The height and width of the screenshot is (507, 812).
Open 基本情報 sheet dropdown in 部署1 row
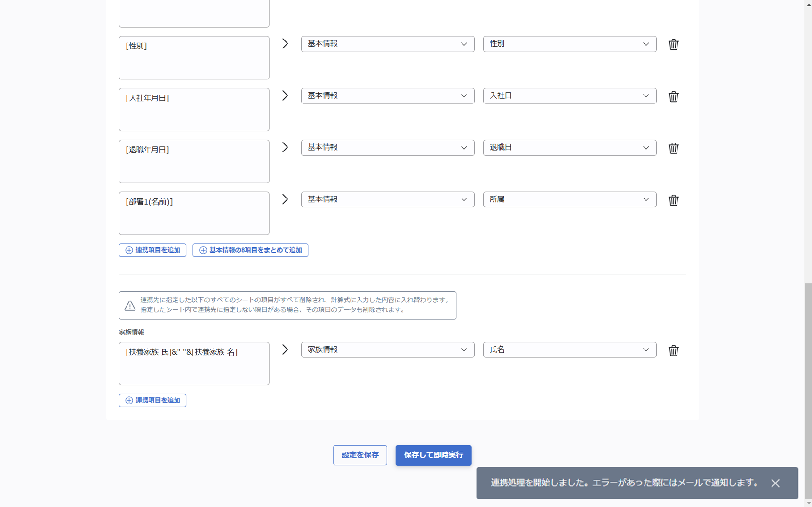pos(388,199)
